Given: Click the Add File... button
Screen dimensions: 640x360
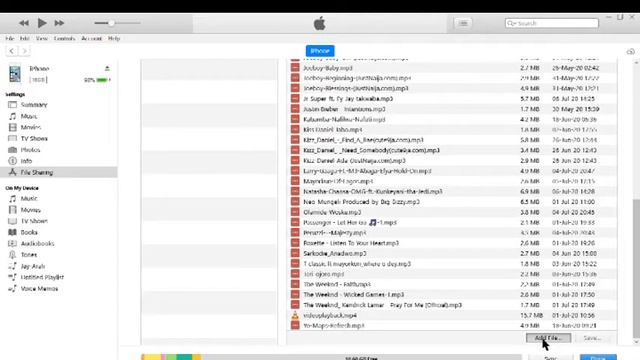Looking at the screenshot, I should coord(548,338).
